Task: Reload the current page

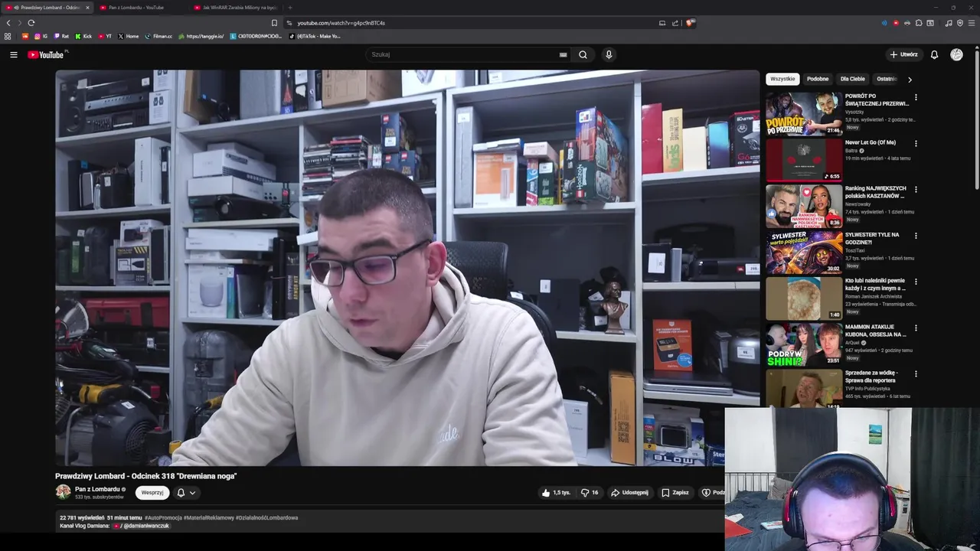Action: pos(31,23)
